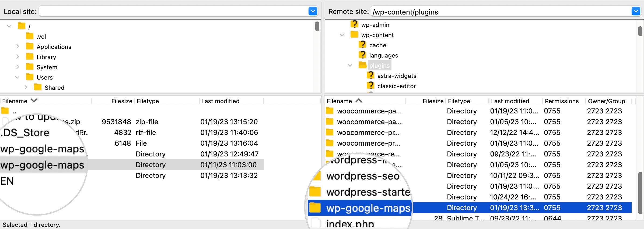644x229 pixels.
Task: Select the Shared folder icon
Action: pyautogui.click(x=38, y=87)
